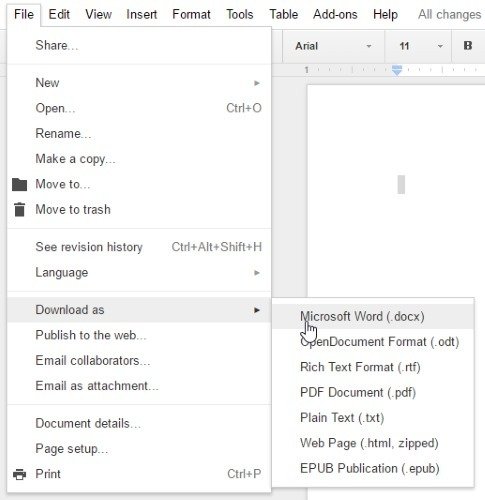Image resolution: width=485 pixels, height=500 pixels.
Task: Open the Tools menu
Action: tap(240, 14)
